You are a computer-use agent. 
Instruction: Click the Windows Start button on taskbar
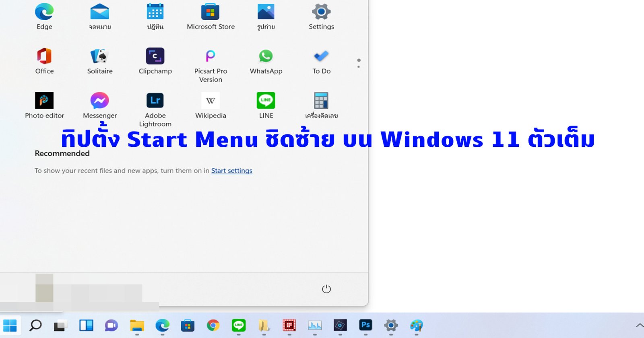pos(10,325)
